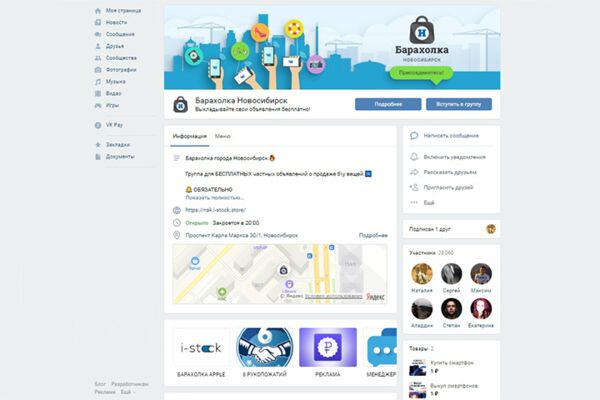The width and height of the screenshot is (600, 400).
Task: Open product Выкуп смартфонов
Action: pyautogui.click(x=454, y=386)
